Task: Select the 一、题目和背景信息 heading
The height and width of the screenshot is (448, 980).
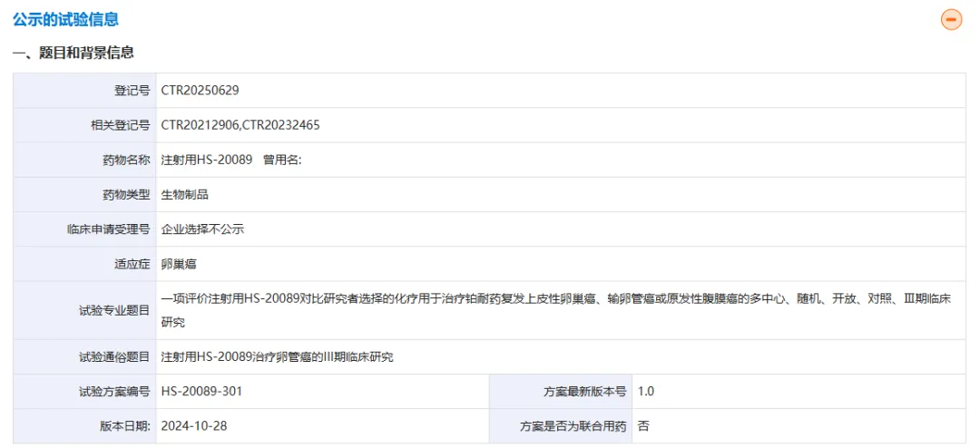Action: (73, 53)
